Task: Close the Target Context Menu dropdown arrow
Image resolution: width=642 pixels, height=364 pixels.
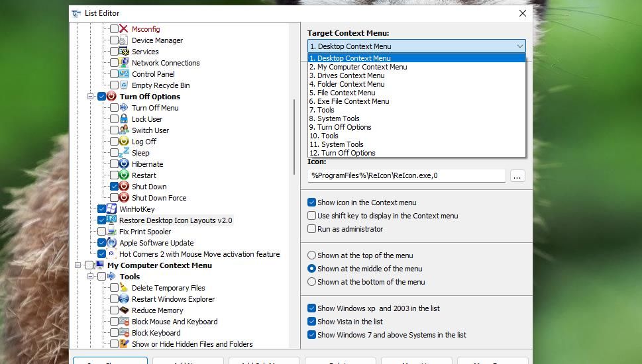Action: 519,46
